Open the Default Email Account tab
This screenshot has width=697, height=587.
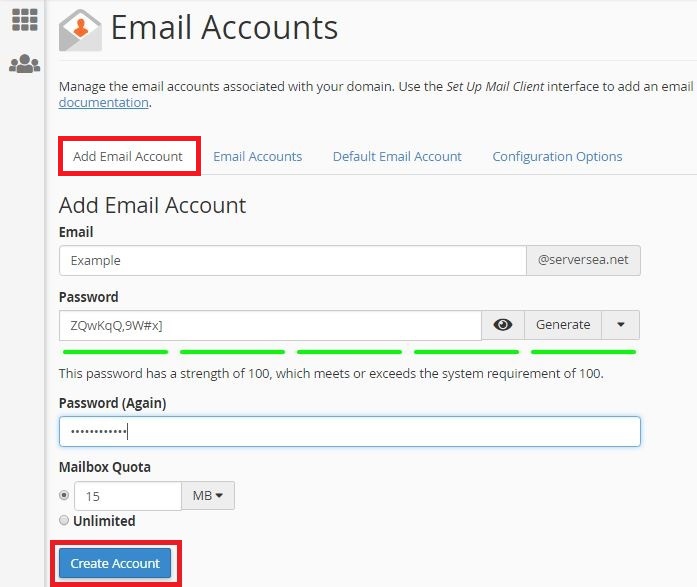[x=397, y=156]
